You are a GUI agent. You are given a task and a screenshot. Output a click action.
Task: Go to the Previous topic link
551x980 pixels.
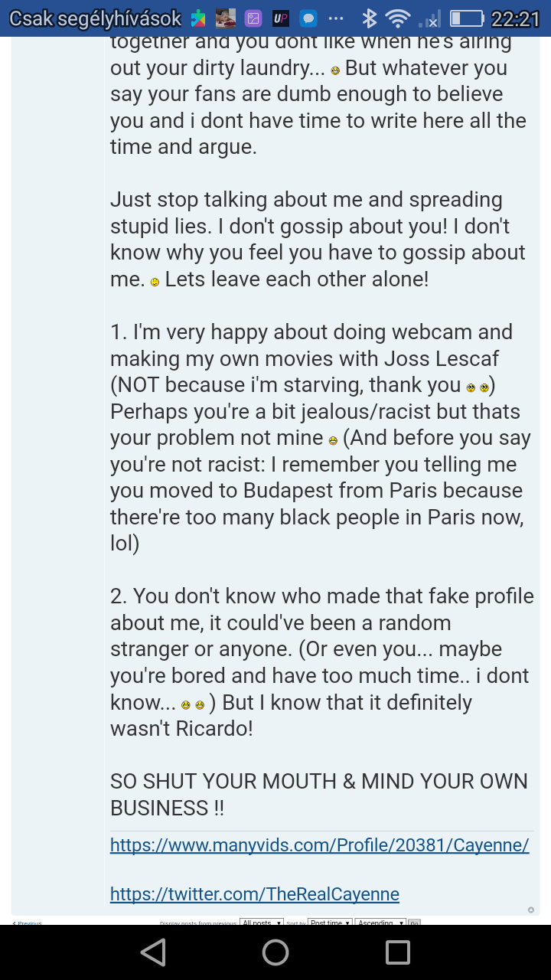tap(28, 923)
